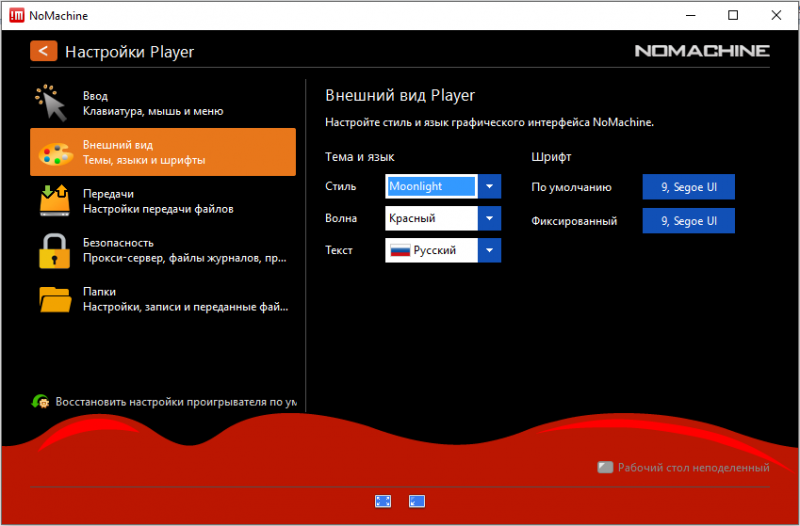The height and width of the screenshot is (526, 800).
Task: Click the padlock icon for Безопасность
Action: [54, 251]
